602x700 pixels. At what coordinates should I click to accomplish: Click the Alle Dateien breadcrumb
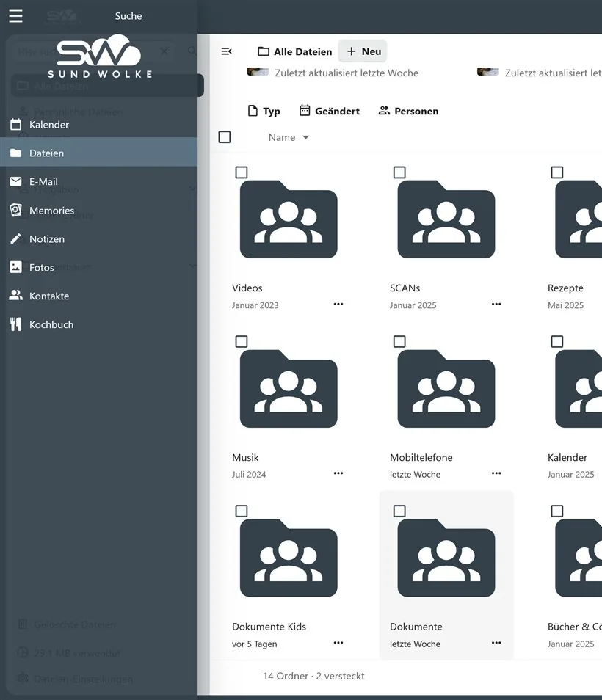(x=295, y=52)
